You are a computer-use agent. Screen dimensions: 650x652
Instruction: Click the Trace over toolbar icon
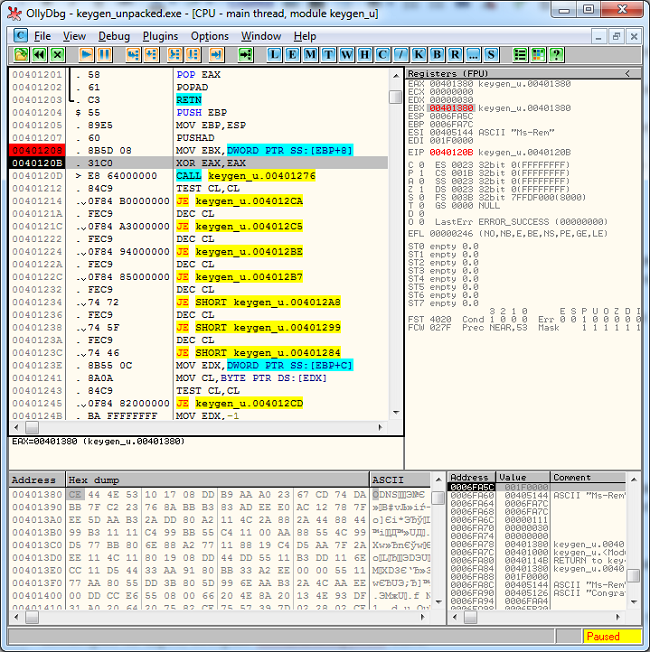193,54
